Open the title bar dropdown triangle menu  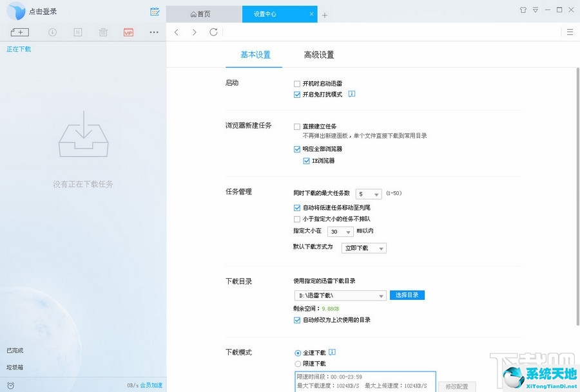click(536, 10)
